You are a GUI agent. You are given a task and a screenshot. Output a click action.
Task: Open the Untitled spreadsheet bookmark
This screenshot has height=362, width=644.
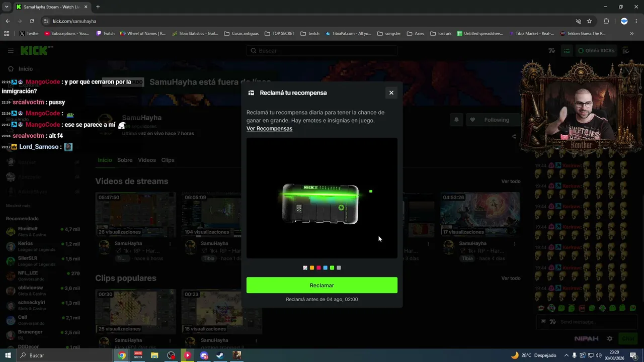tap(480, 34)
